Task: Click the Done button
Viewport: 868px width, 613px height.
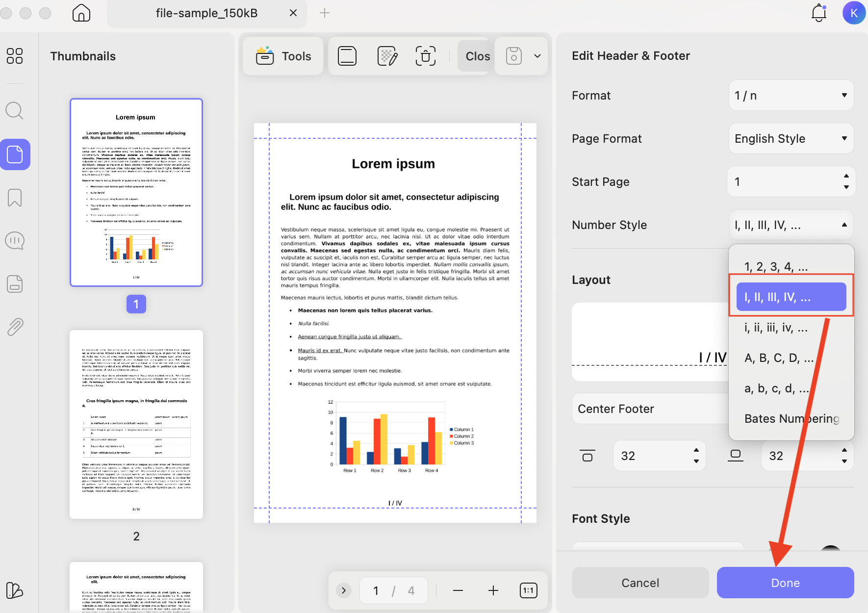Action: tap(786, 583)
